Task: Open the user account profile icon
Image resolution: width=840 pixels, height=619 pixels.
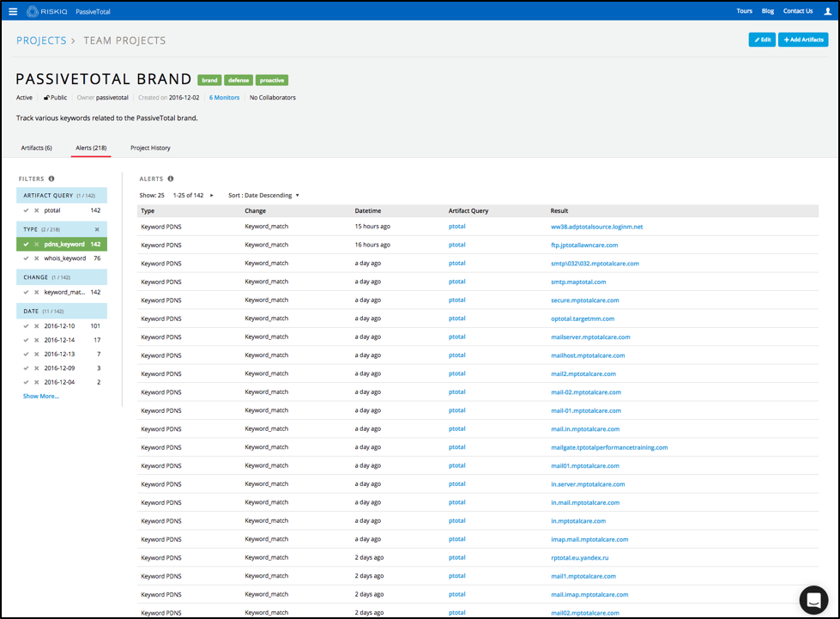Action: (x=827, y=11)
